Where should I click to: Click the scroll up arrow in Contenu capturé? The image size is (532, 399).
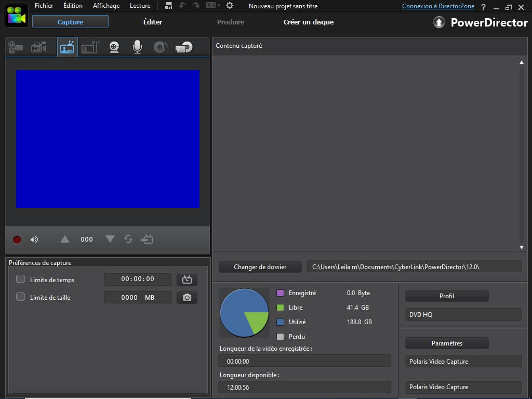522,62
